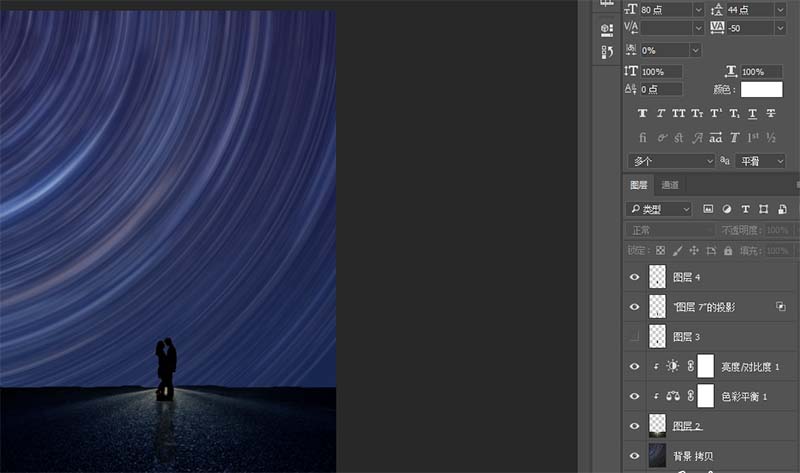Hide the 背景 拷贝 layer

(634, 456)
